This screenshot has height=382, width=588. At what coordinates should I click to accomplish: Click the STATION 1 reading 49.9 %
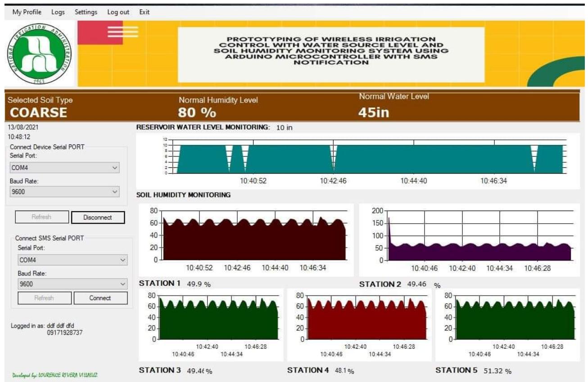click(199, 284)
